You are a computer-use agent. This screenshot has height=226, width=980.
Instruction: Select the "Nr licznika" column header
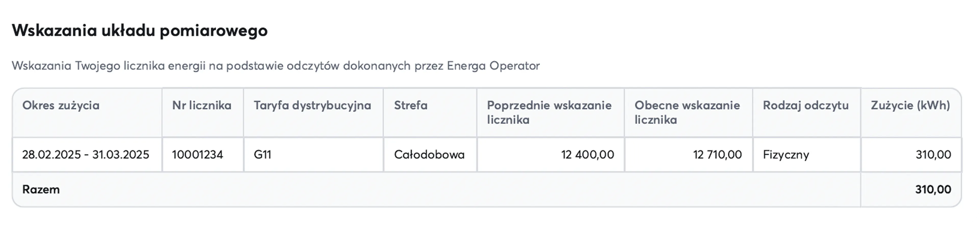(202, 105)
